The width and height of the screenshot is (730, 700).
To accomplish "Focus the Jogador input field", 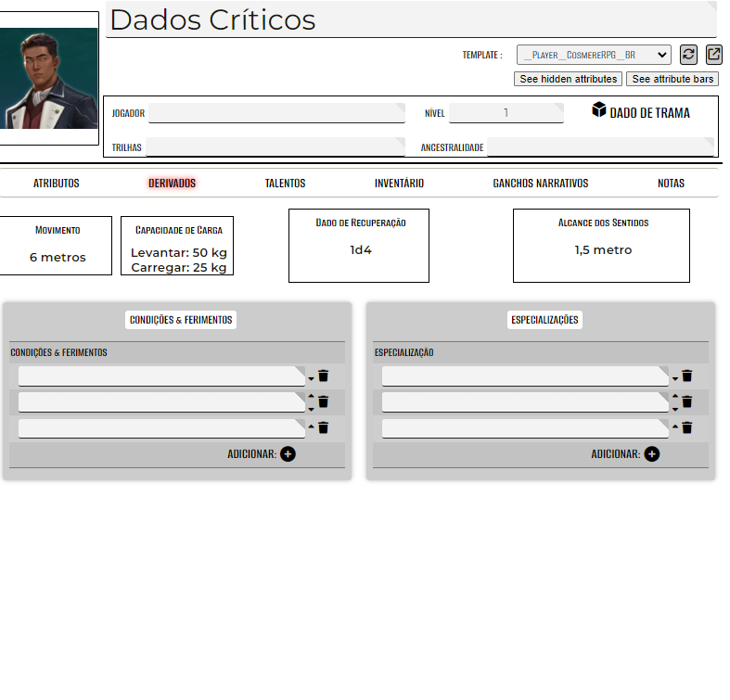I will pos(276,113).
